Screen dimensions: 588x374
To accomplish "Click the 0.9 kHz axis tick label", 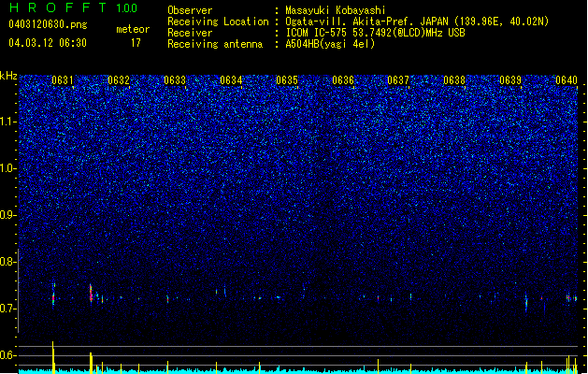I will point(8,215).
